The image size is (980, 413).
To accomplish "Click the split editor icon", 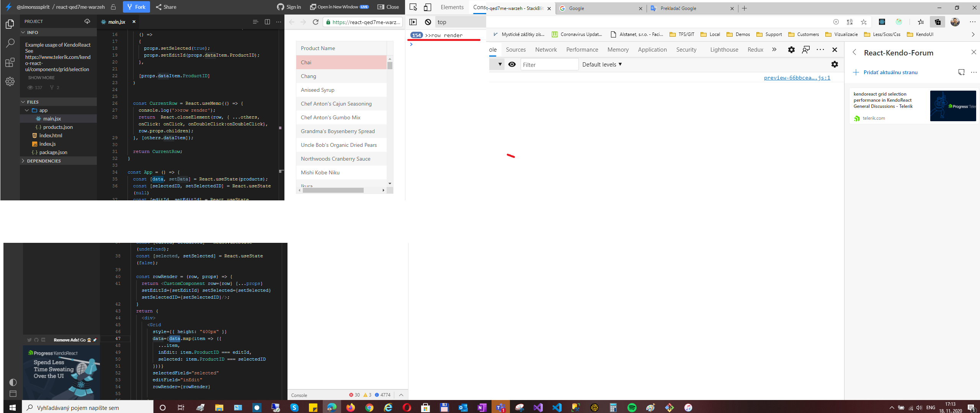I will click(267, 22).
